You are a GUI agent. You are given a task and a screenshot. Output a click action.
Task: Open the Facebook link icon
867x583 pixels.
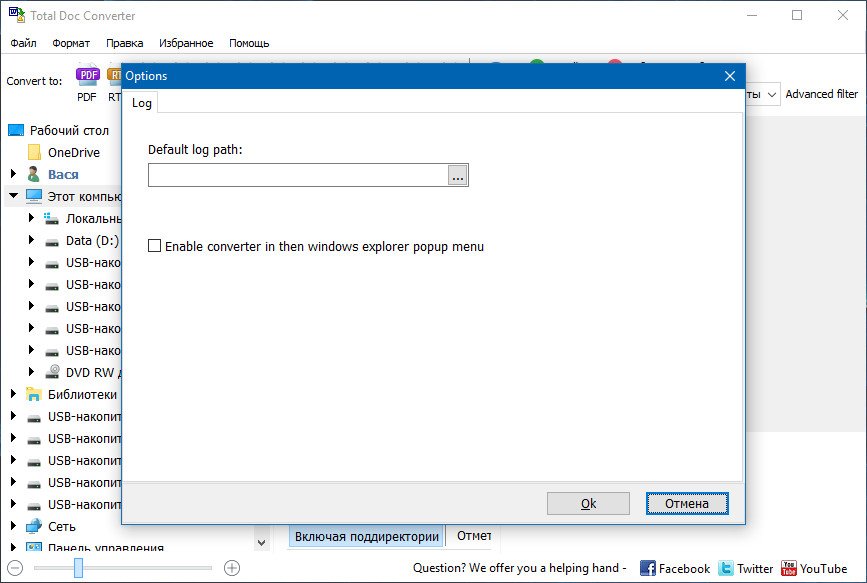(648, 568)
